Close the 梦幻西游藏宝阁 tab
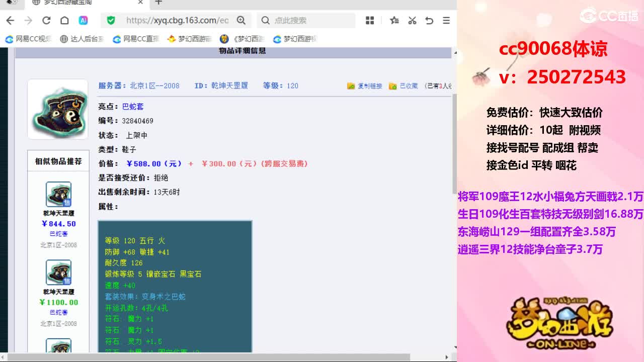The image size is (644, 362). [x=140, y=3]
